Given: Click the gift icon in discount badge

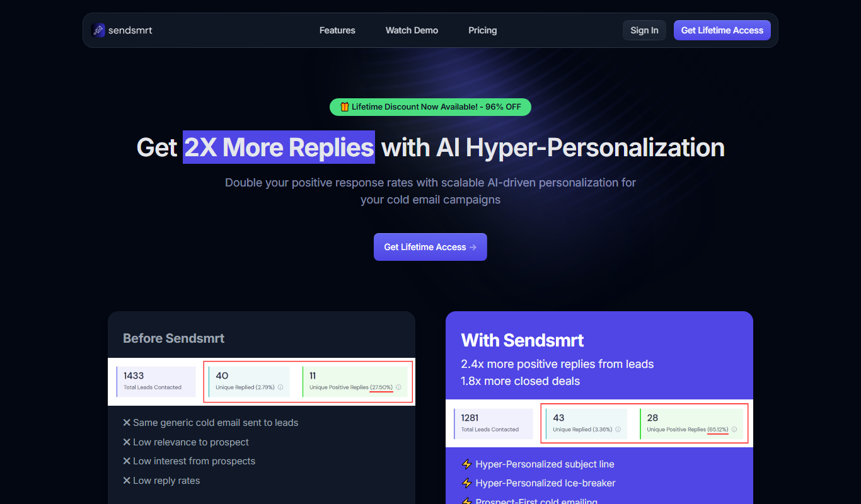Looking at the screenshot, I should pos(344,107).
